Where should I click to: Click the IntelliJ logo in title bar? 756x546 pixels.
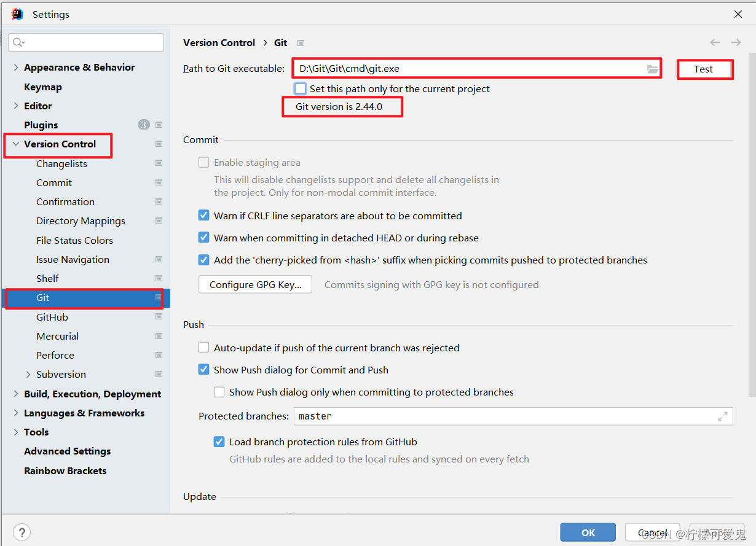(17, 14)
